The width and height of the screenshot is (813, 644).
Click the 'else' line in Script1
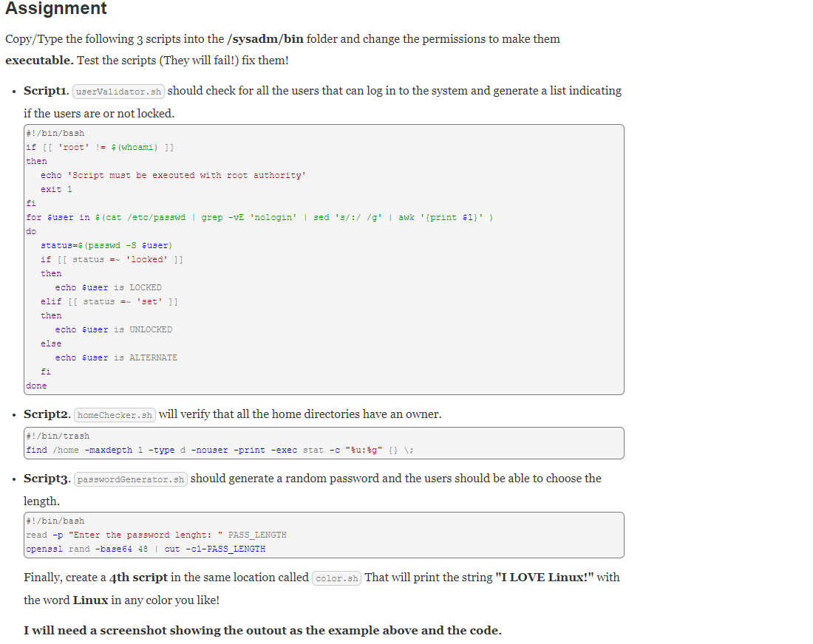(51, 343)
